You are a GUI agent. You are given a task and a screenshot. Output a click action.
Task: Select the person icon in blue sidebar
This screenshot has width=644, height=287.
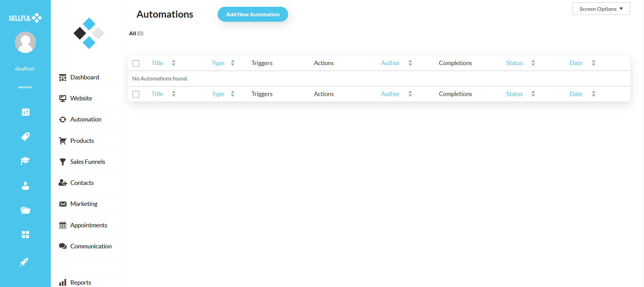pos(25,186)
